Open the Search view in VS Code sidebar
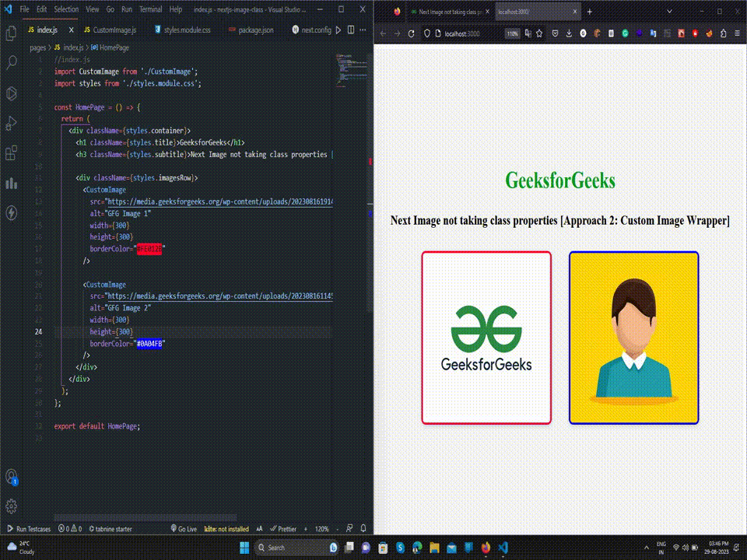 click(x=11, y=62)
